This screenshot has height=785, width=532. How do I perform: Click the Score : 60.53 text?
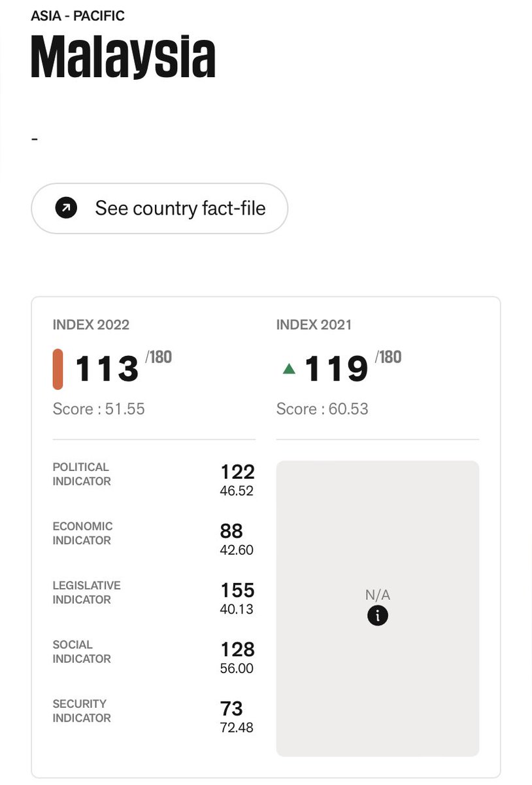(322, 409)
